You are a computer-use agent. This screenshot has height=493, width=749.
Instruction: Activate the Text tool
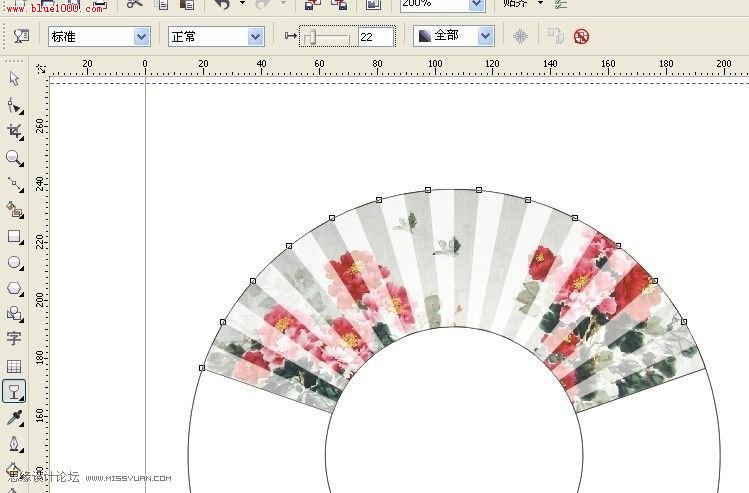(14, 339)
